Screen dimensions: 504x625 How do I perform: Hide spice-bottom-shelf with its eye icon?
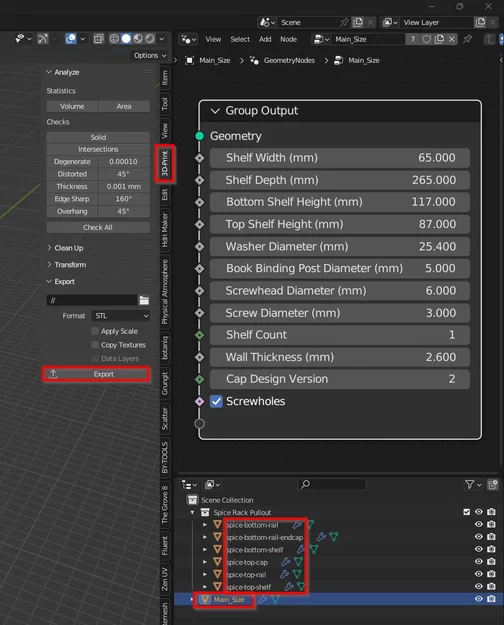[478, 549]
